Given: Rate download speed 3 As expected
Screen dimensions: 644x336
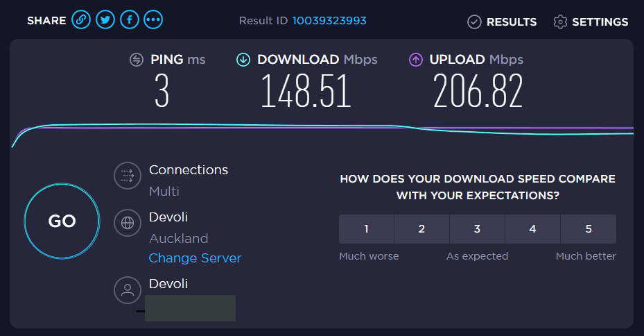Looking at the screenshot, I should coord(477,229).
